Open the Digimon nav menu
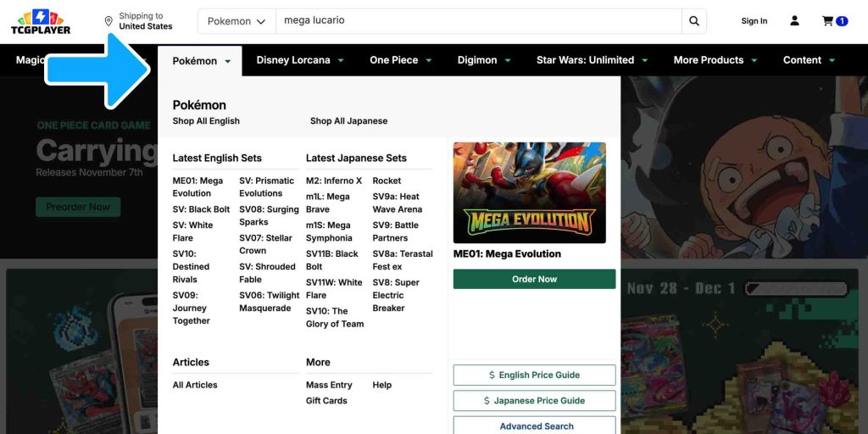 tap(484, 60)
